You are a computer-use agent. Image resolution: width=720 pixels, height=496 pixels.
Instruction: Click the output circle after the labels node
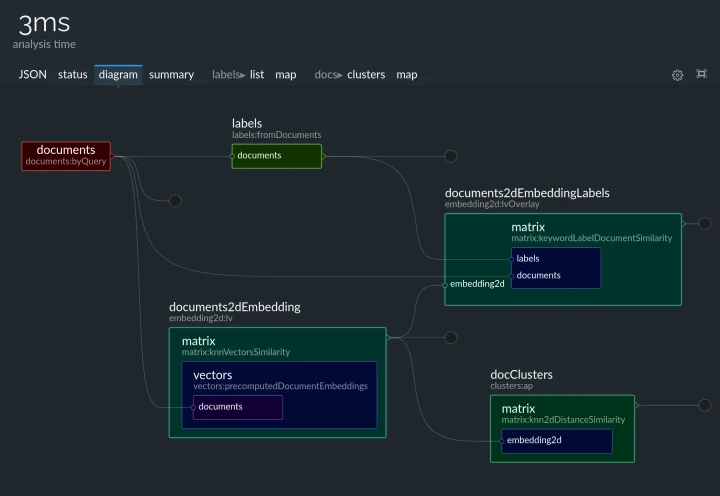(451, 156)
